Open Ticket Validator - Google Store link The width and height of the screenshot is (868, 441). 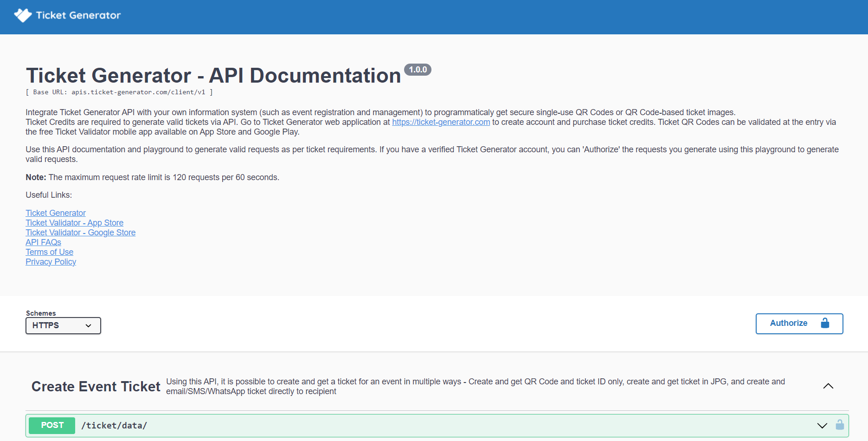pyautogui.click(x=81, y=233)
